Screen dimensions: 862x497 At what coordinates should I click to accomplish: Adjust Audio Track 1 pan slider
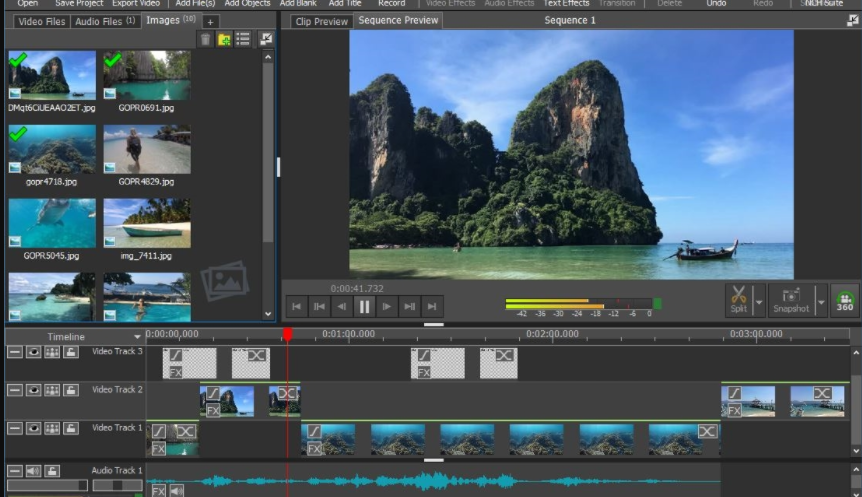pos(117,485)
